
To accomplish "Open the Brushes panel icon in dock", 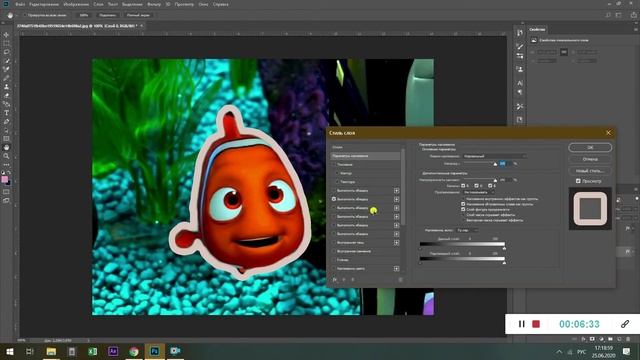I will click(520, 47).
